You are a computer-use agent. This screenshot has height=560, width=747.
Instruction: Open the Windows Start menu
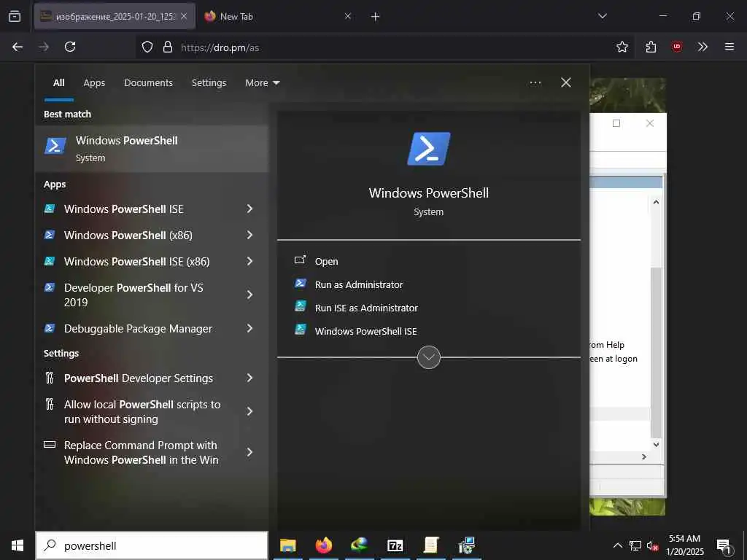(18, 545)
